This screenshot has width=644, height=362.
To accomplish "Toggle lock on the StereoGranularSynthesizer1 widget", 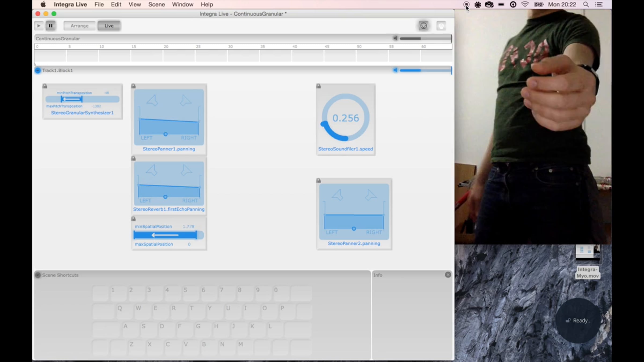I will [45, 86].
